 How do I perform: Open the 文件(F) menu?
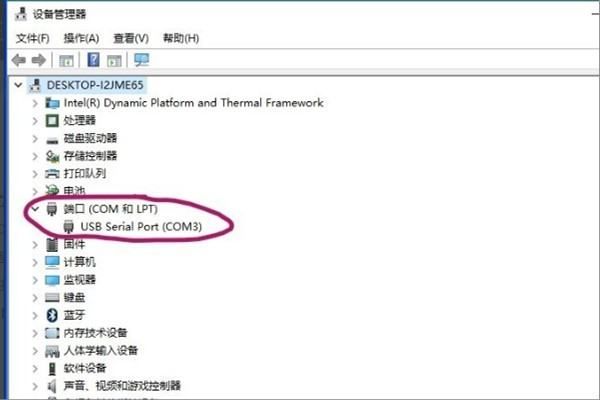point(33,38)
